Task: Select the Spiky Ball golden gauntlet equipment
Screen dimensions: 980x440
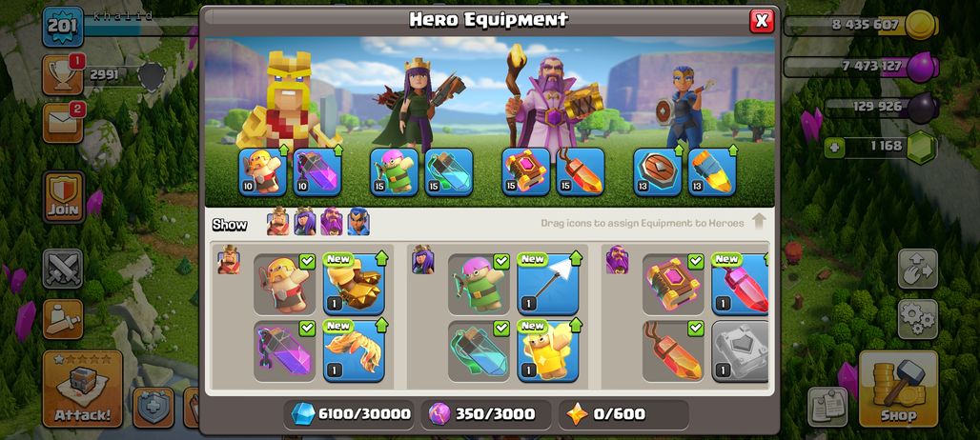Action: pyautogui.click(x=354, y=284)
